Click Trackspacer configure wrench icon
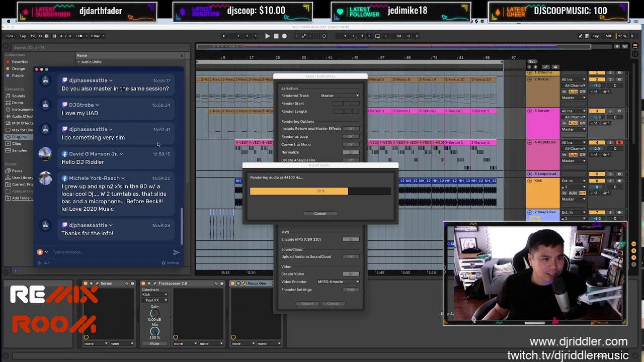The width and height of the screenshot is (644, 362). tap(155, 284)
